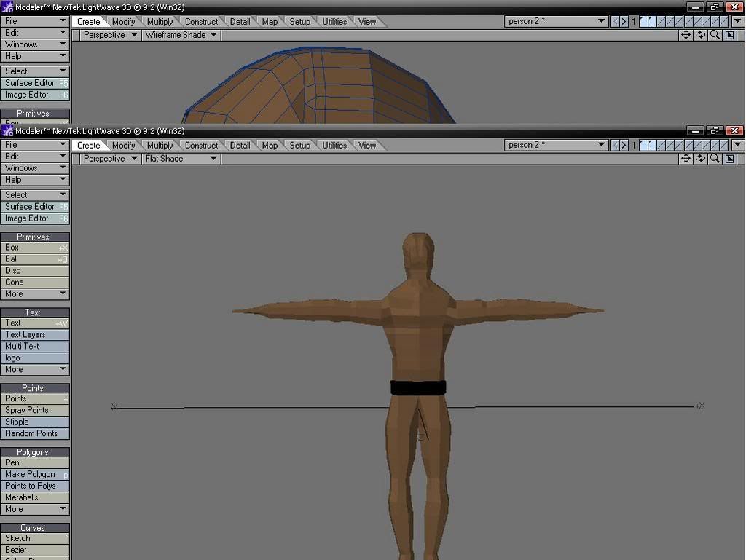Image resolution: width=746 pixels, height=560 pixels.
Task: Open the Wireframe Shade dropdown in upper window
Action: (x=181, y=35)
